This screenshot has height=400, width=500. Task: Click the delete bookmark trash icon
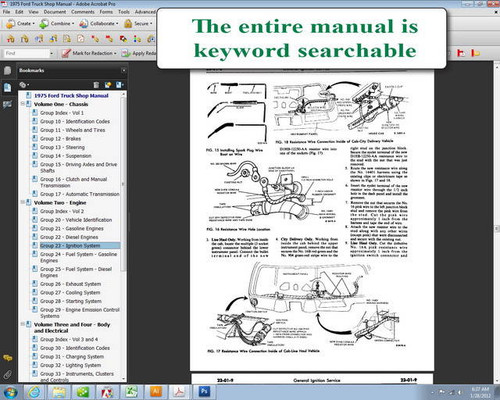(96, 85)
